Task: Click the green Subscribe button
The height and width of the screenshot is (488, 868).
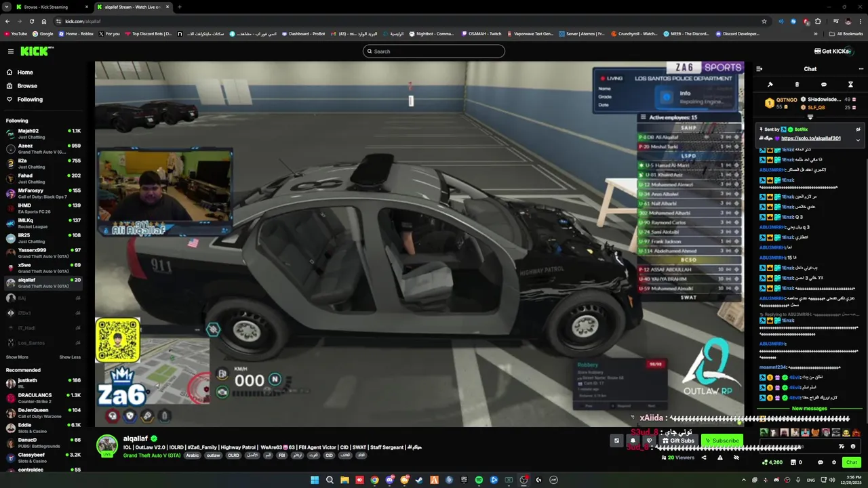Action: 722,441
